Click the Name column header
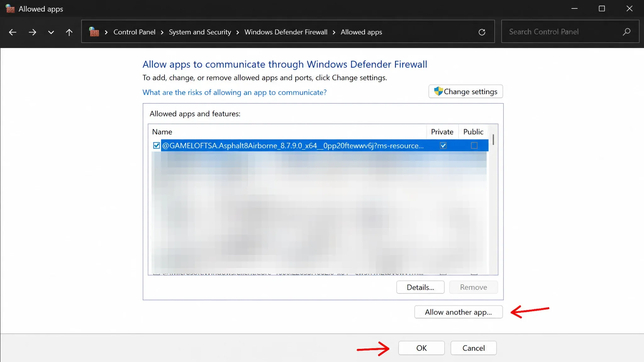This screenshot has height=362, width=644. [x=287, y=132]
